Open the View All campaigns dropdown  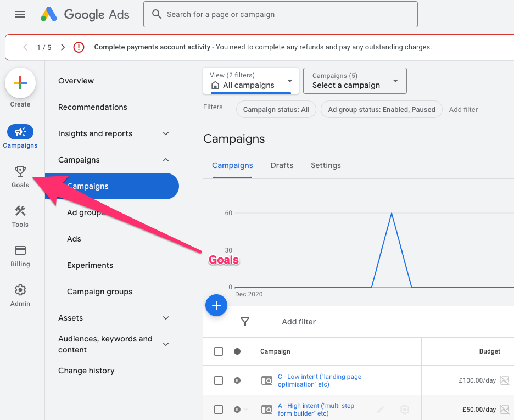pyautogui.click(x=251, y=81)
